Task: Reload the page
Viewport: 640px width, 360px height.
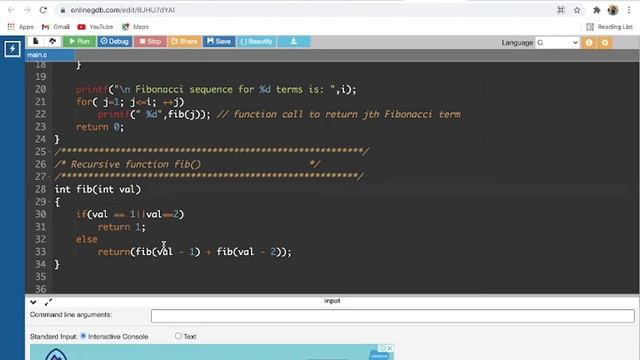Action: point(43,10)
